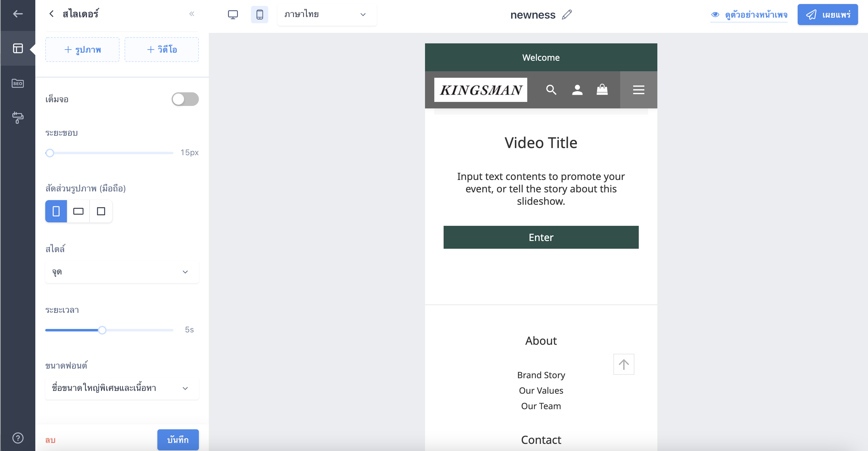Click the Welcome announcement bar

pos(541,57)
